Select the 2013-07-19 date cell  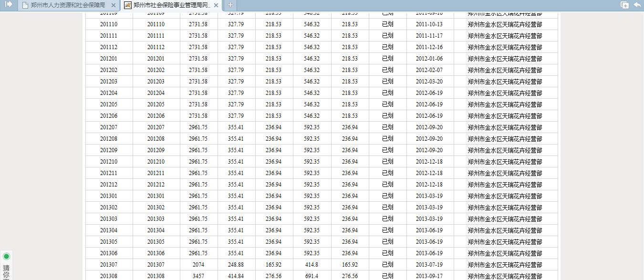[x=429, y=265]
